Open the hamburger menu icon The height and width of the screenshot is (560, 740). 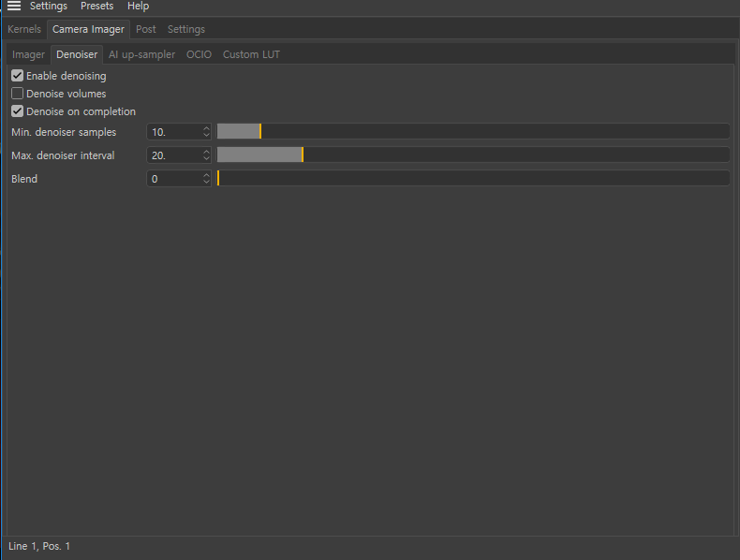(x=14, y=6)
